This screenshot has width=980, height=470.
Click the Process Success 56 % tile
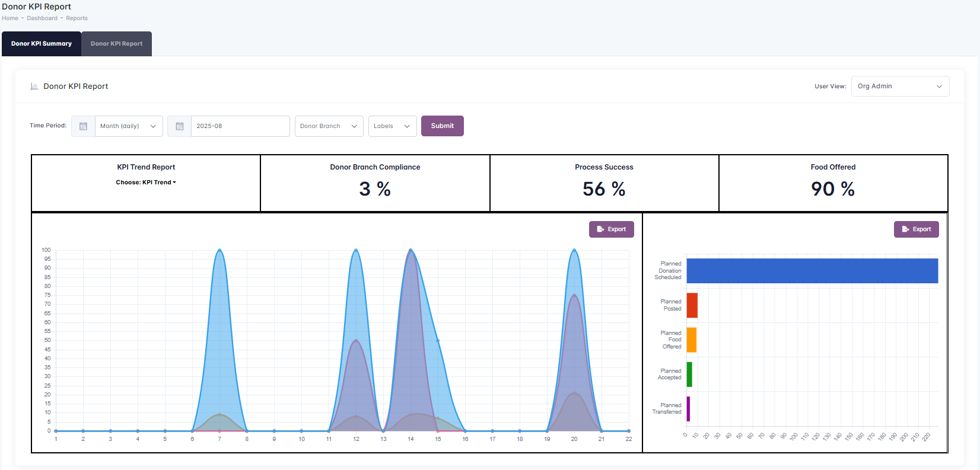coord(604,183)
